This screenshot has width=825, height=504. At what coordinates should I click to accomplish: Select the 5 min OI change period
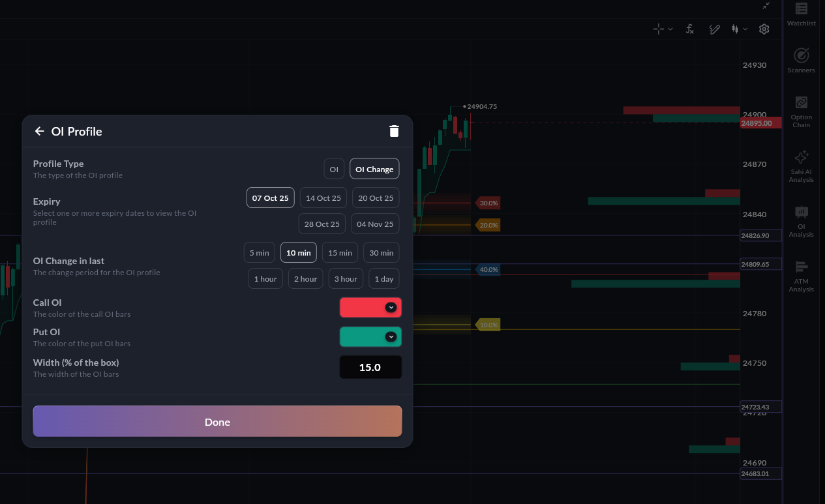coord(259,253)
